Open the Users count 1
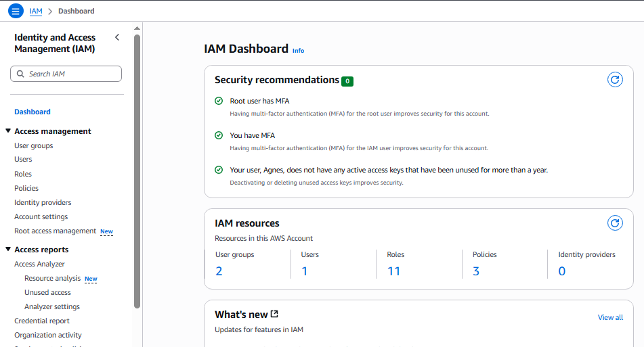 pyautogui.click(x=304, y=271)
